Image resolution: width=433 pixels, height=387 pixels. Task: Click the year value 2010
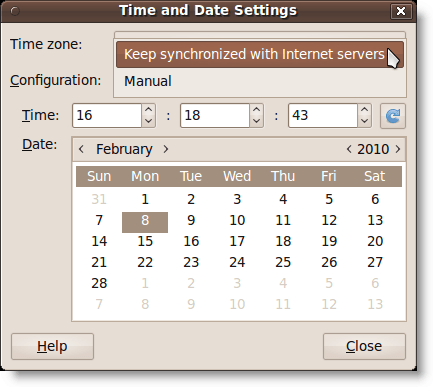click(x=373, y=149)
